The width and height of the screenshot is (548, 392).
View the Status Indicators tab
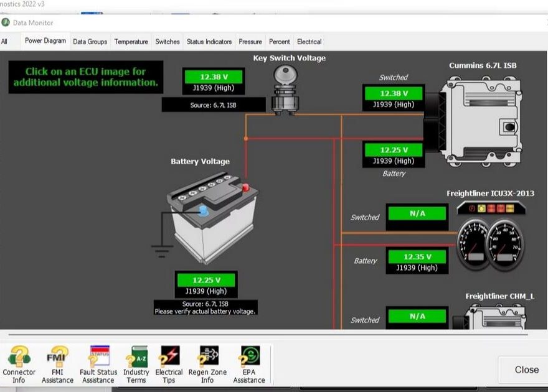[207, 42]
